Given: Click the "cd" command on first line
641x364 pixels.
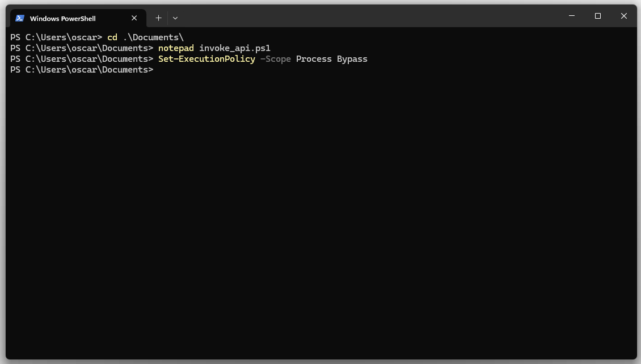Looking at the screenshot, I should coord(112,37).
